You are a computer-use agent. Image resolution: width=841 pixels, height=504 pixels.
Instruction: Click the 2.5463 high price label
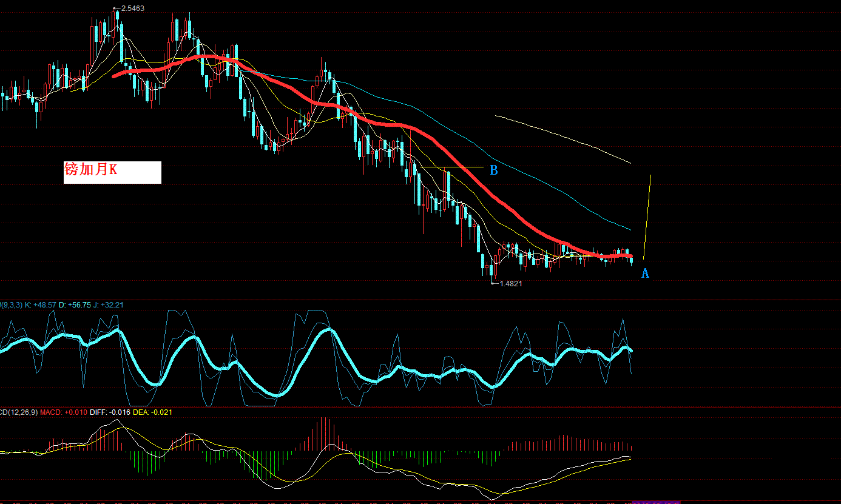133,8
